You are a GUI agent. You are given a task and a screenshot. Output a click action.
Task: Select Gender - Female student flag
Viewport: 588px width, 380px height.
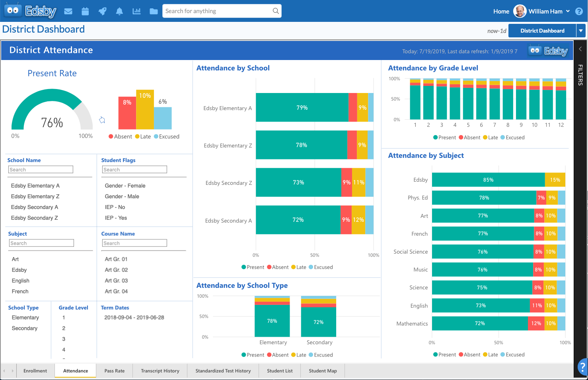point(125,186)
